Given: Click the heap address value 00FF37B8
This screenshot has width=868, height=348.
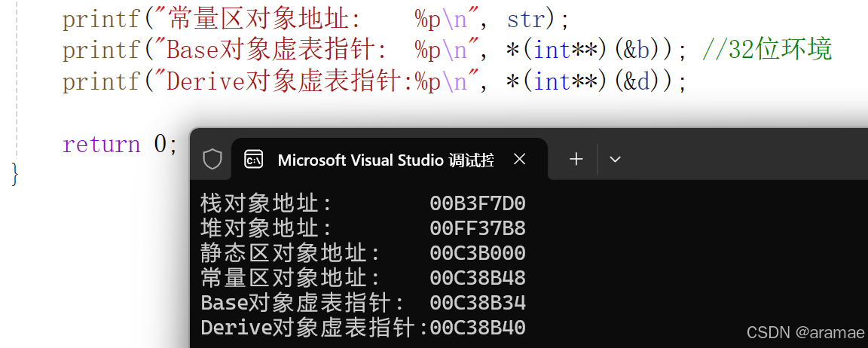Looking at the screenshot, I should click(x=478, y=228).
